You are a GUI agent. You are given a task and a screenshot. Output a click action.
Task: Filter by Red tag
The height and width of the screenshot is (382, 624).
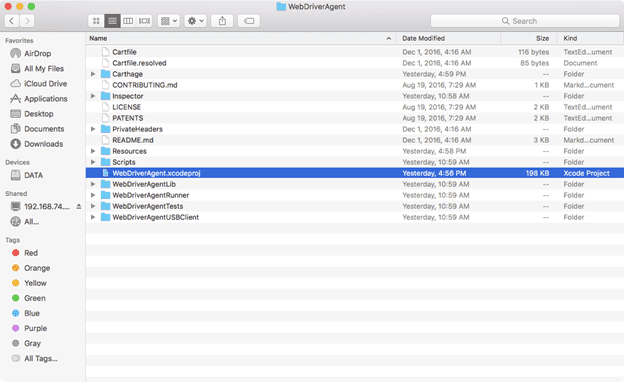pyautogui.click(x=31, y=253)
